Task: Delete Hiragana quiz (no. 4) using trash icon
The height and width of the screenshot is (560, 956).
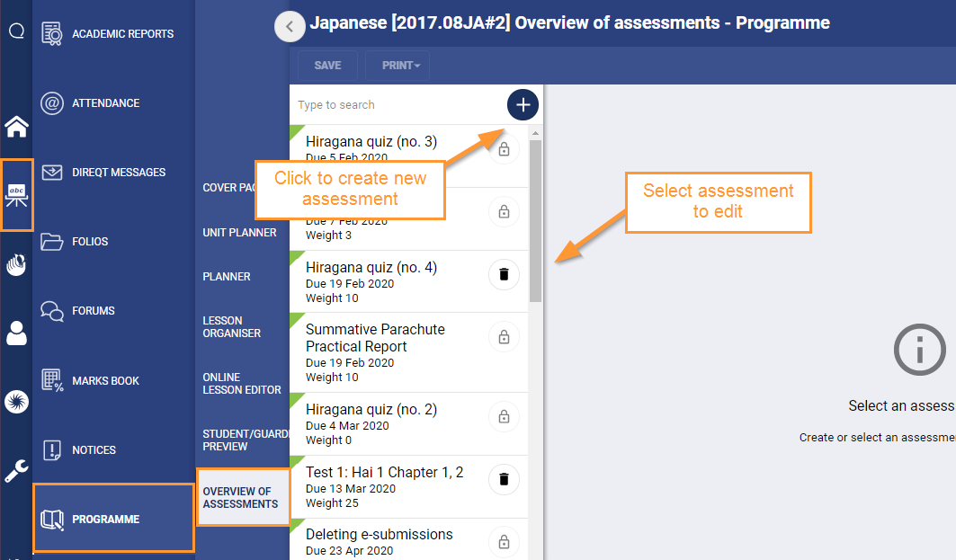Action: tap(504, 274)
